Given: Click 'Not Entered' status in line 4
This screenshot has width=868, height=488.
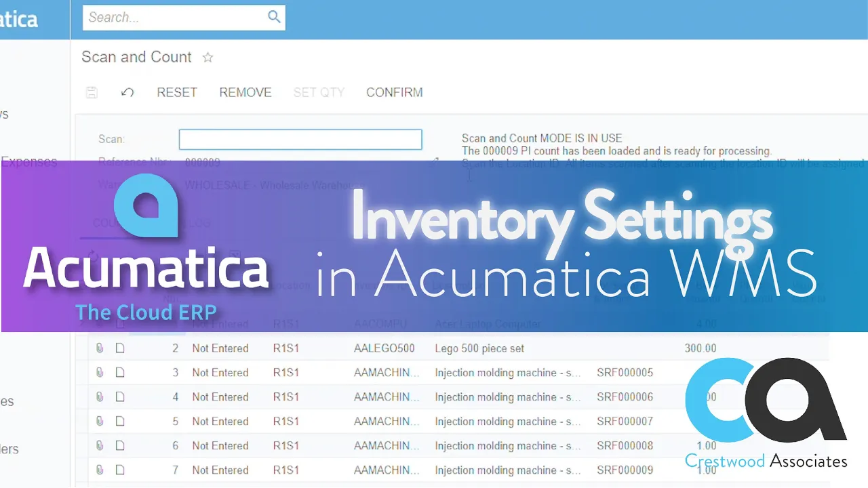Looking at the screenshot, I should pos(220,397).
